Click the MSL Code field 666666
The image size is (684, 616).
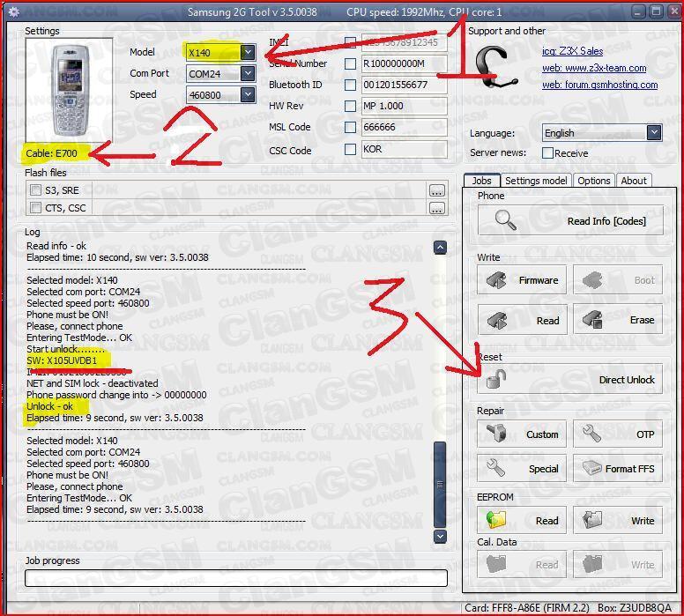404,127
